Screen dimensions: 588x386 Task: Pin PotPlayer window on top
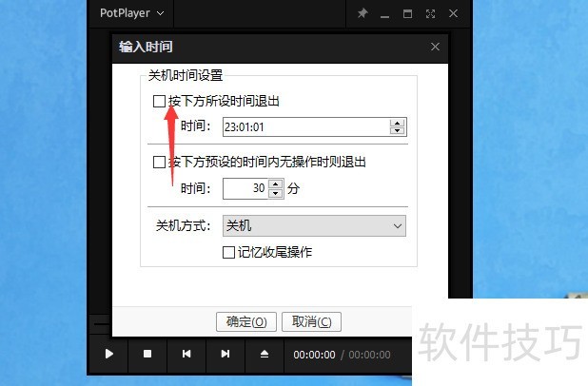click(x=363, y=14)
